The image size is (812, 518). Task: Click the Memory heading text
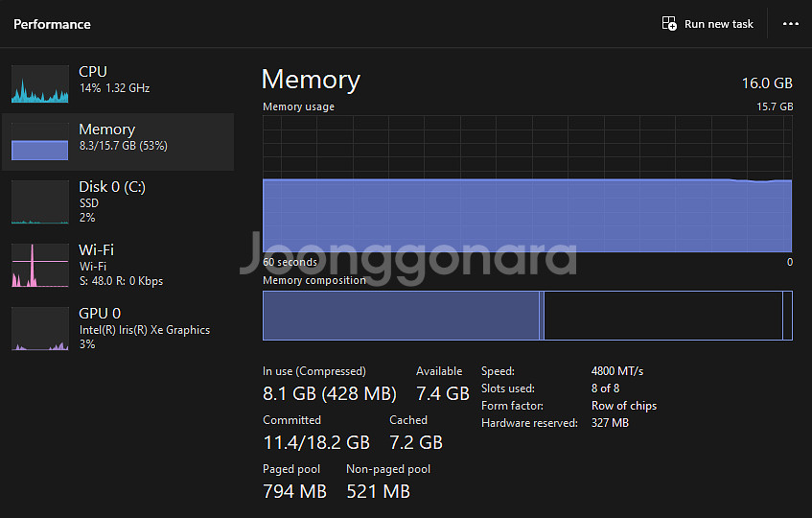tap(311, 80)
